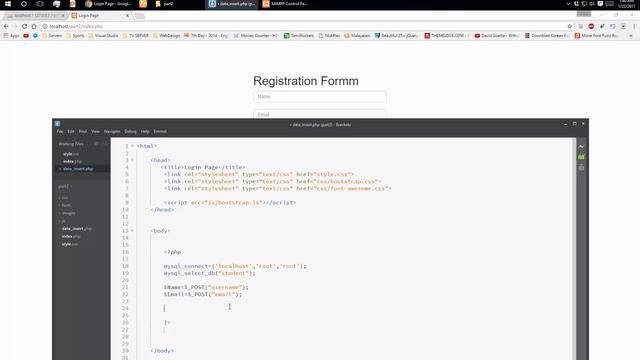
Task: Open the Servers bookmark folder
Action: [x=52, y=36]
